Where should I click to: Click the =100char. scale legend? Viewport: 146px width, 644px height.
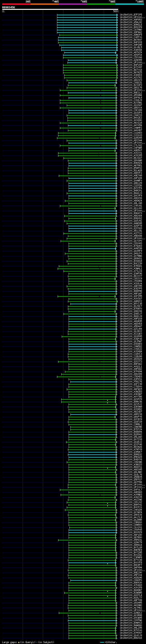click(x=109, y=642)
